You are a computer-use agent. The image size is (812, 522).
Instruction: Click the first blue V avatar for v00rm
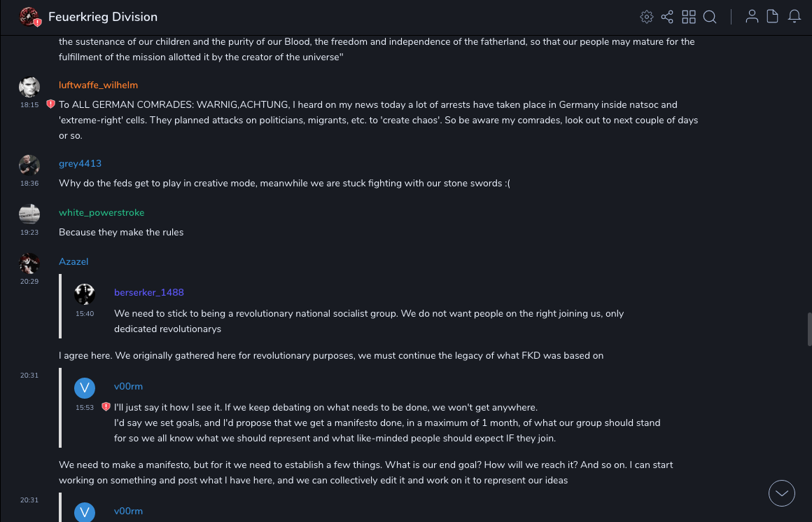(85, 388)
